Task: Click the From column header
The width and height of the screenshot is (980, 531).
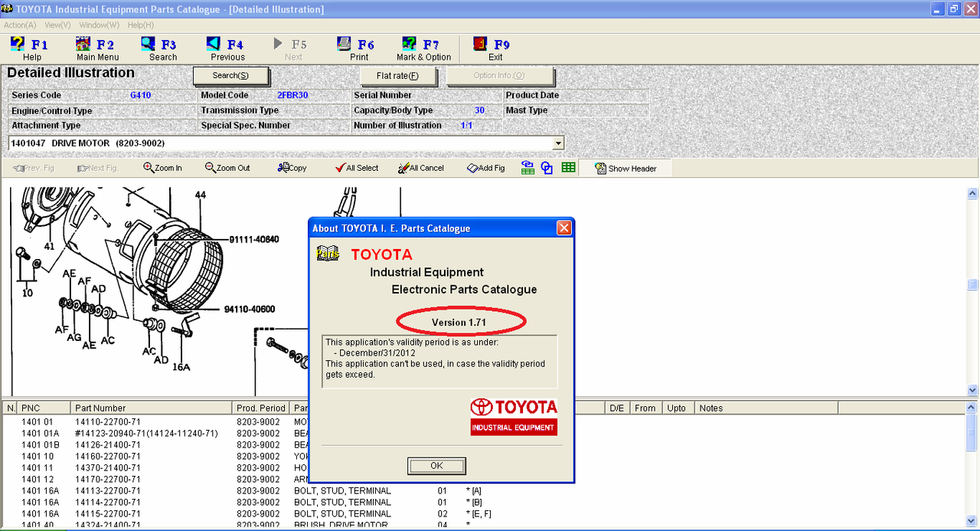Action: (645, 408)
